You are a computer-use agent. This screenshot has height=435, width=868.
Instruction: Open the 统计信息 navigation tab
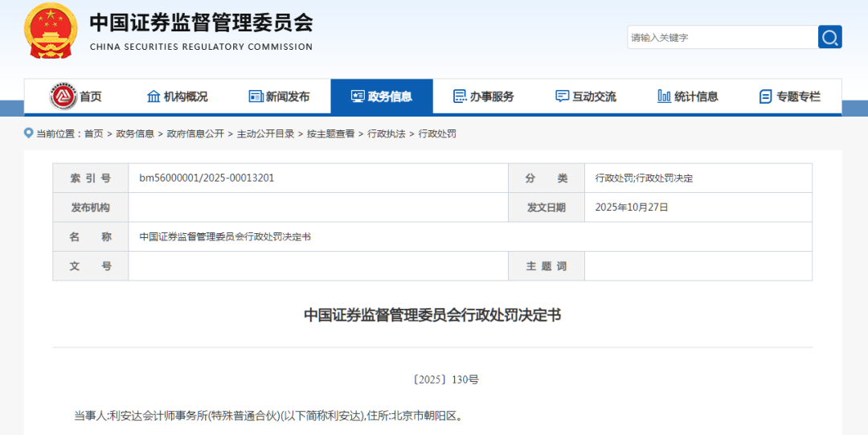(688, 96)
